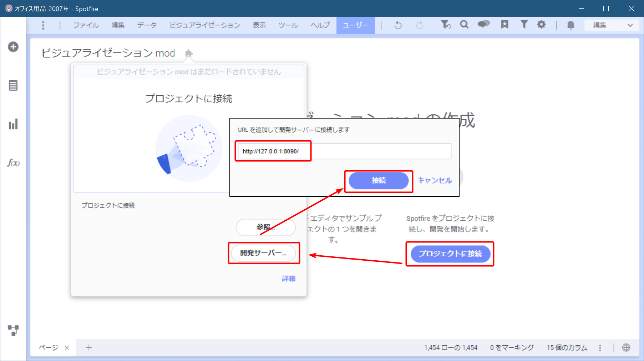Focus the development server URL field

coord(345,151)
